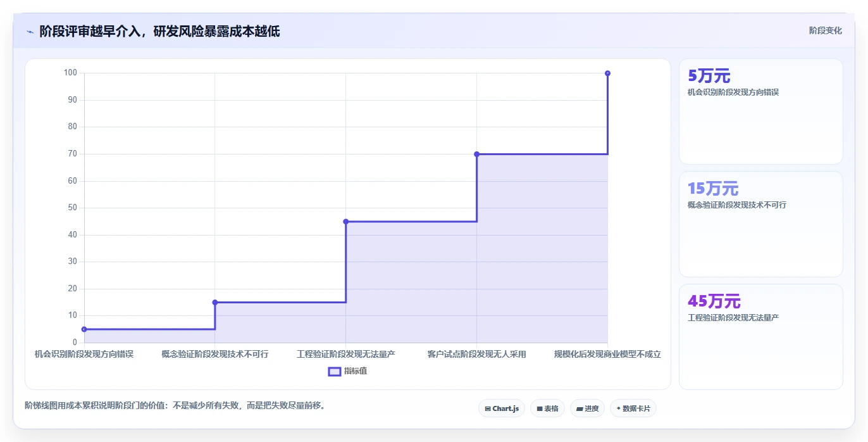Click card caption 机会识别阶段发现方向错误

coord(733,92)
